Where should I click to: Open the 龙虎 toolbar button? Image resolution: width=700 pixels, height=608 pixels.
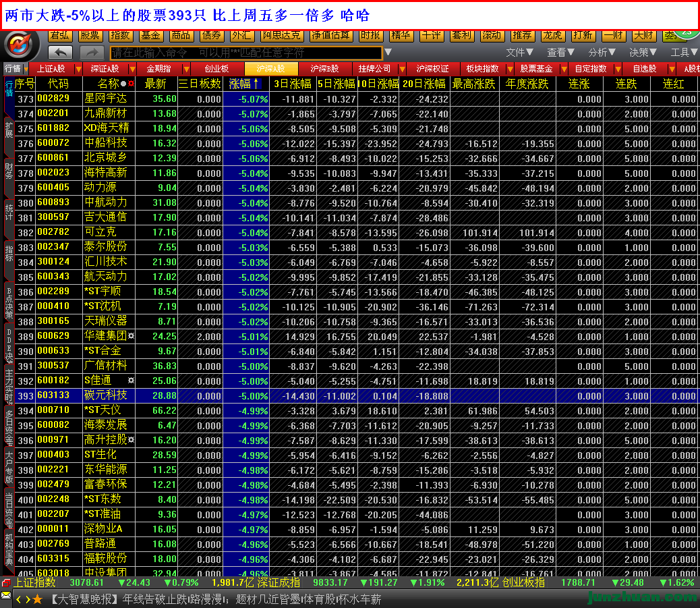coord(553,35)
